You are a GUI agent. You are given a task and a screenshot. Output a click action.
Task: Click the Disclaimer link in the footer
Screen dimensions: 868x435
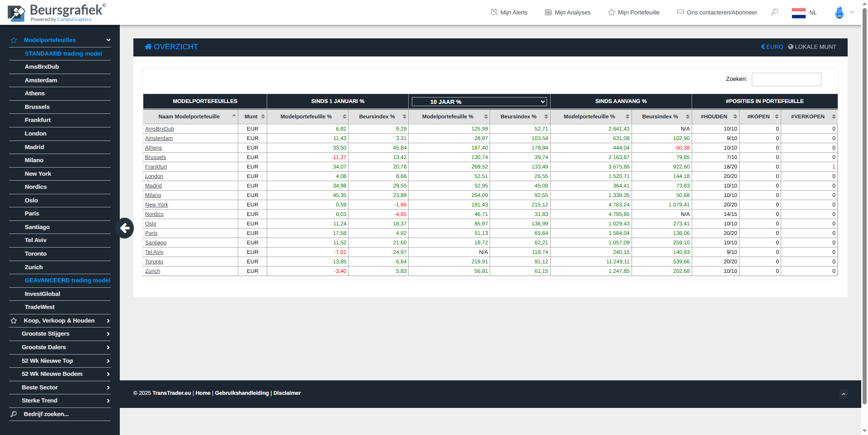(287, 393)
